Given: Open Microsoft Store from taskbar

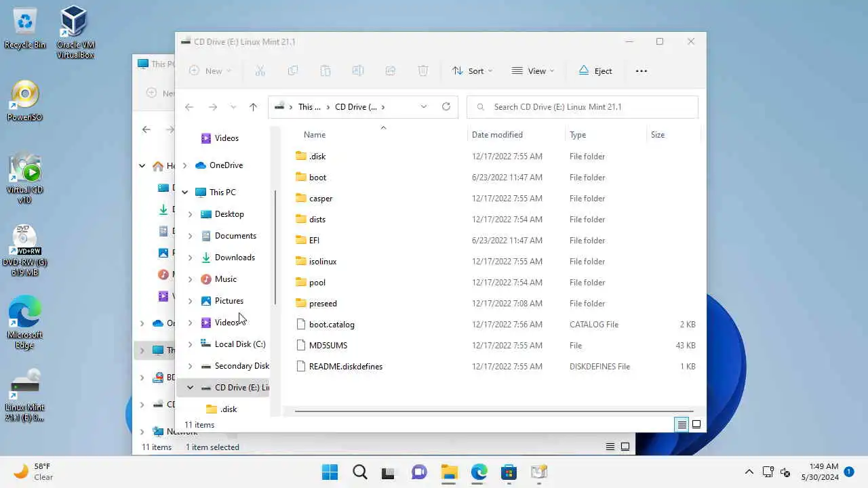Looking at the screenshot, I should click(509, 472).
